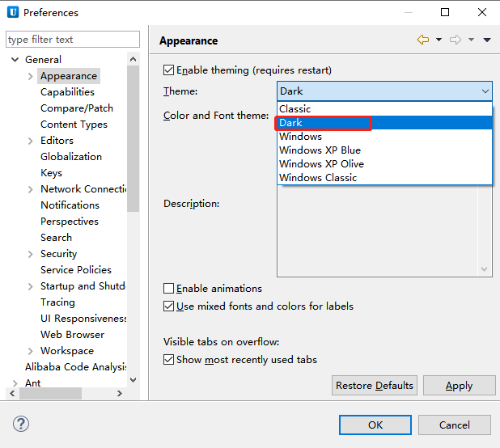Select Appearance in preferences tree
Image resolution: width=500 pixels, height=448 pixels.
tap(69, 76)
